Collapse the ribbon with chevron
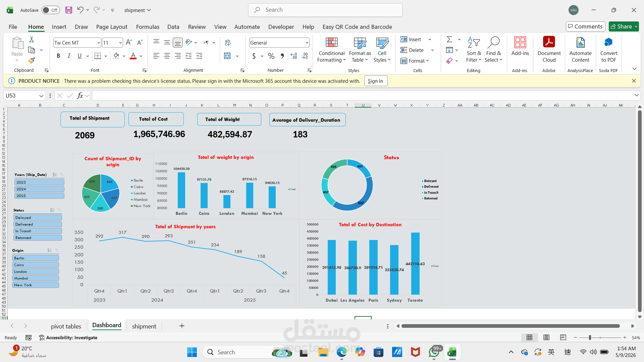This screenshot has width=644, height=362. pos(634,69)
